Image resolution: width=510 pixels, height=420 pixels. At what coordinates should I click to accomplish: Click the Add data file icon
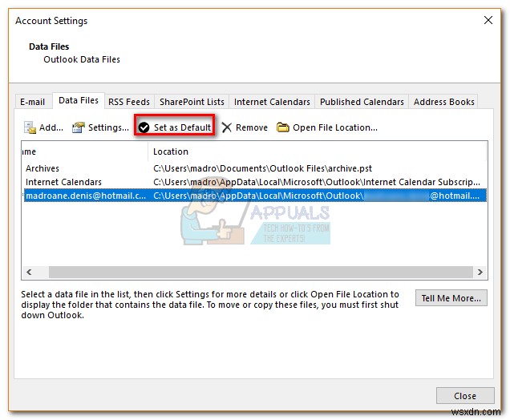tap(30, 127)
